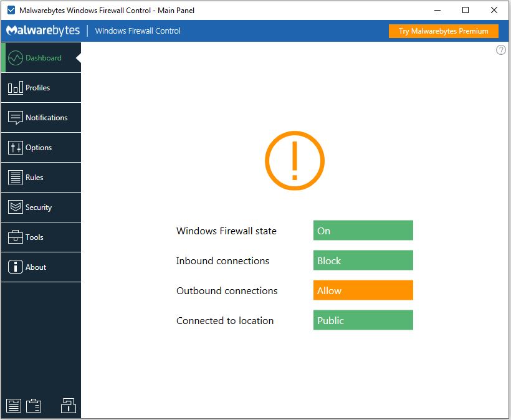Click the Rules list icon
The image size is (511, 420).
pos(16,178)
